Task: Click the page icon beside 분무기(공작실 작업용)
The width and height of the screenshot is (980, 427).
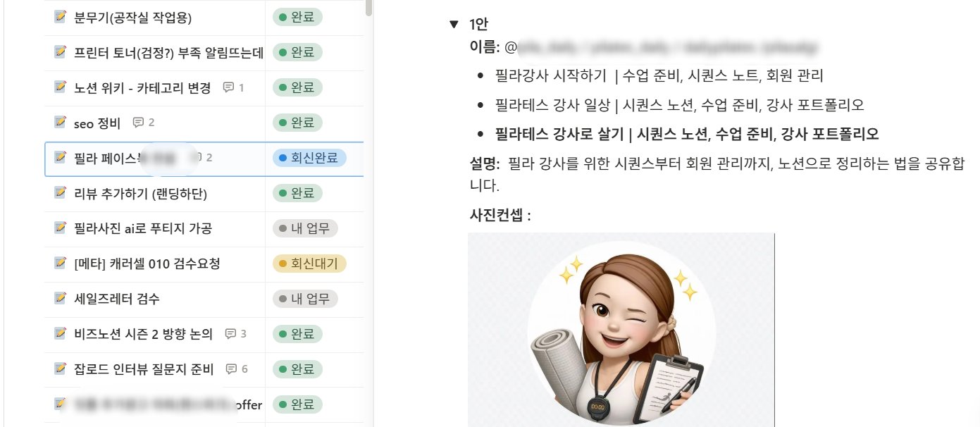Action: tap(60, 17)
